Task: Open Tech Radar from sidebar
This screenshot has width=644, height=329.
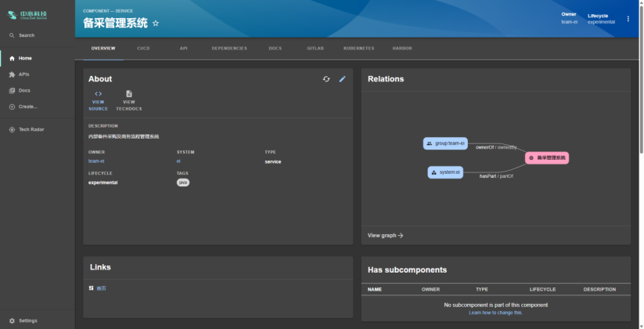Action: [x=31, y=129]
